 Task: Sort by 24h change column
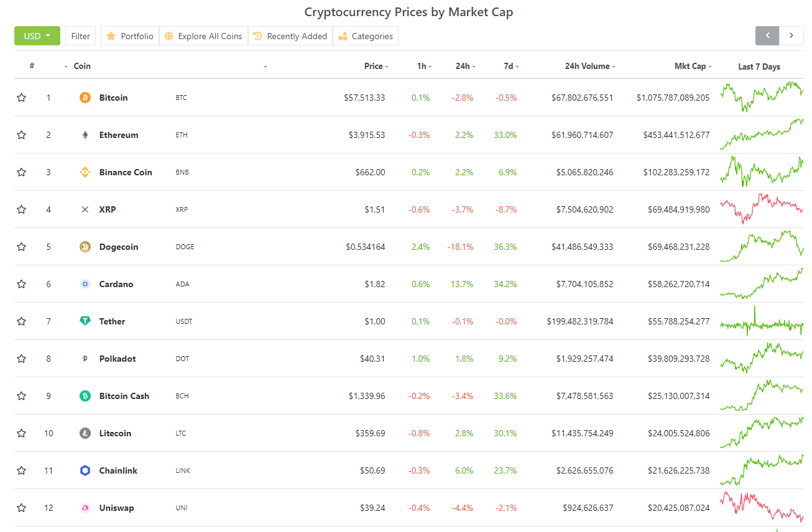click(465, 66)
